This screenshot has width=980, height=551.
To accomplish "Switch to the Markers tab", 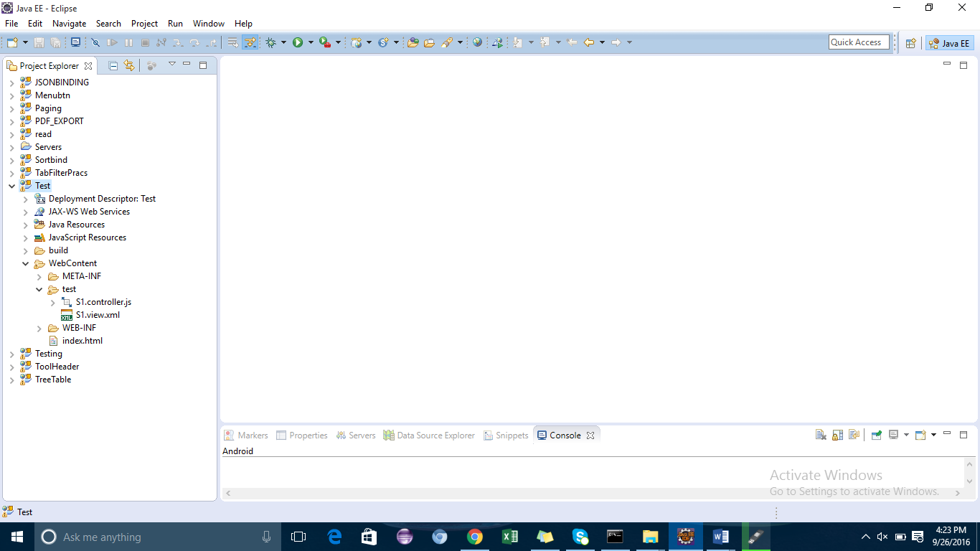I will 251,435.
